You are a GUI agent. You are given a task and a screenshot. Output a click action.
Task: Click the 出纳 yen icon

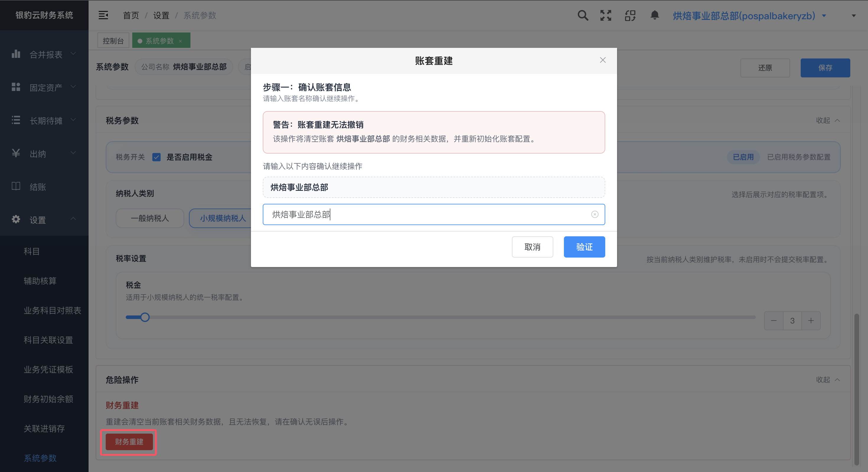point(16,153)
